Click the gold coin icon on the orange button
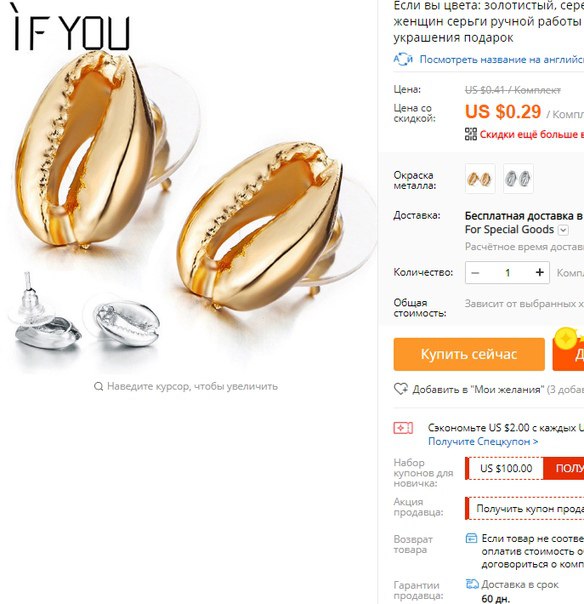This screenshot has width=584, height=604. (x=565, y=339)
